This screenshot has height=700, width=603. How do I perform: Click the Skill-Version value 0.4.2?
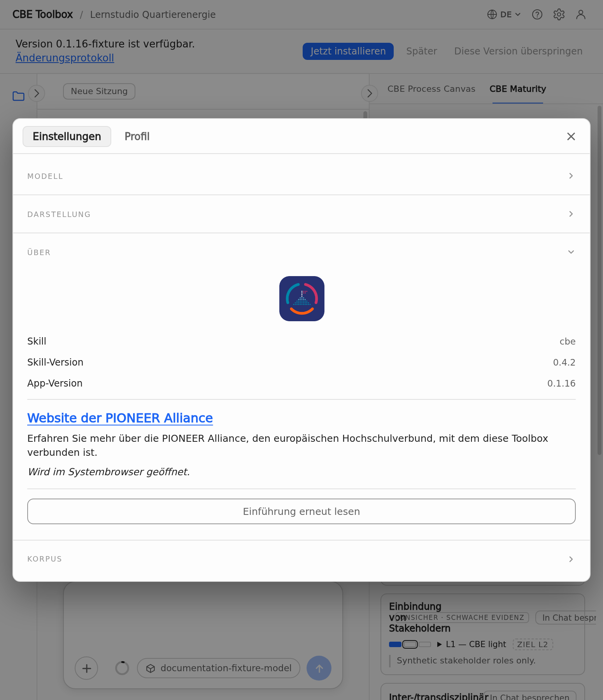point(564,362)
